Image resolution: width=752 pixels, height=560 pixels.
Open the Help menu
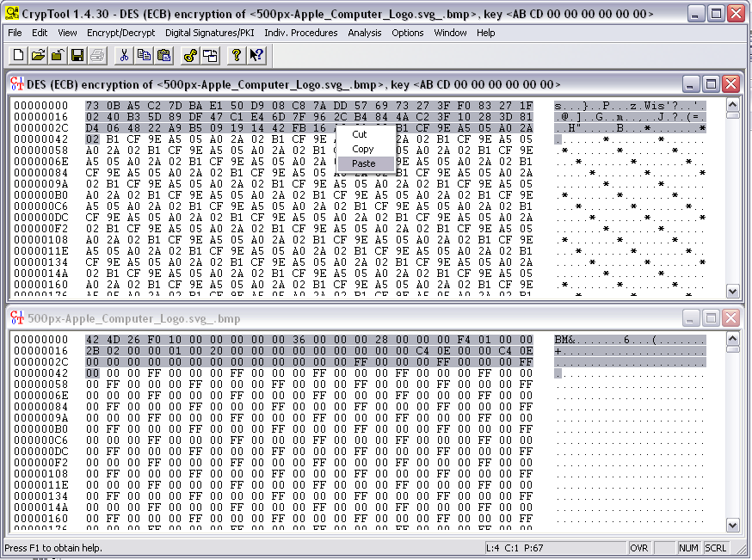tap(486, 33)
